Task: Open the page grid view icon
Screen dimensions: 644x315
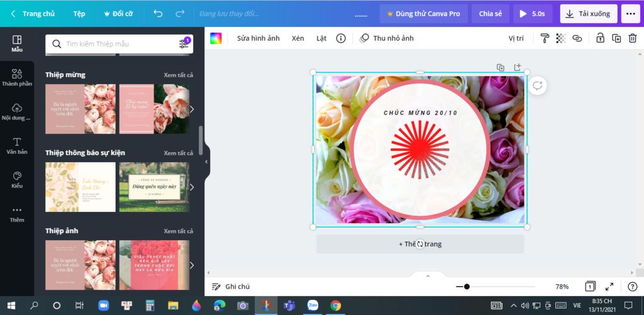Action: (590, 287)
